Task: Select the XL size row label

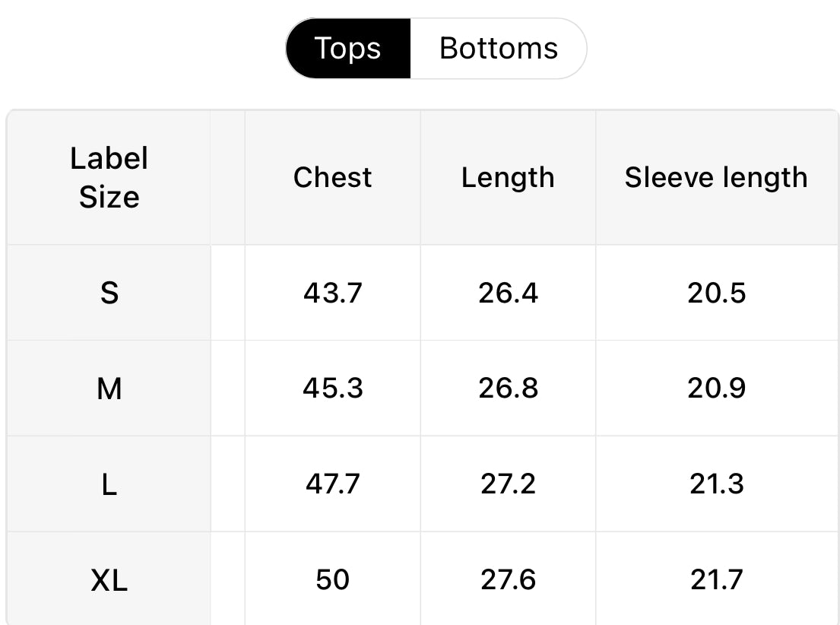Action: [109, 579]
